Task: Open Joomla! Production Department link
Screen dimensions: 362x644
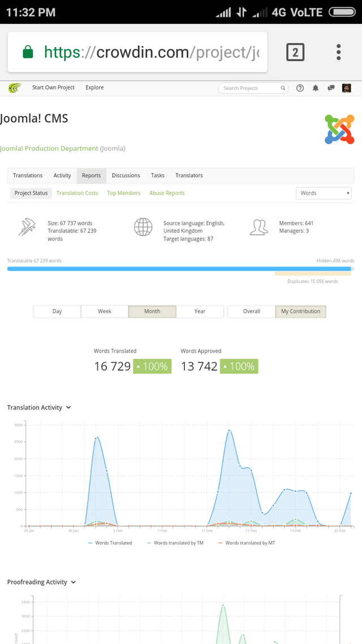Action: coord(49,148)
